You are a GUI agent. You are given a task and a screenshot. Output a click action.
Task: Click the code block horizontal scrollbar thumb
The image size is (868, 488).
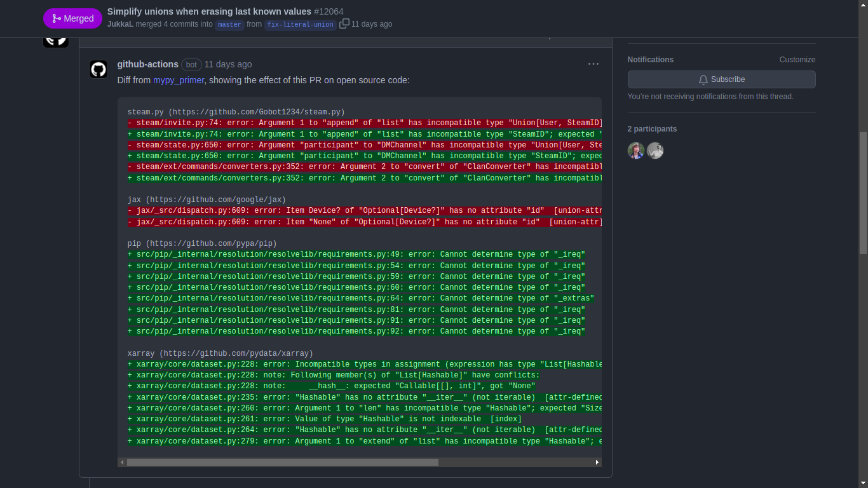pyautogui.click(x=283, y=462)
